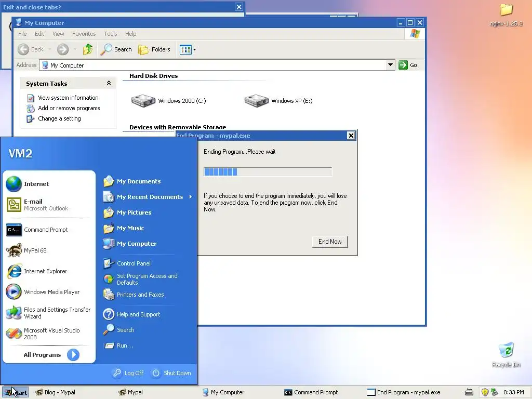The image size is (532, 399).
Task: Open the Recycle Bin on desktop
Action: tap(506, 354)
